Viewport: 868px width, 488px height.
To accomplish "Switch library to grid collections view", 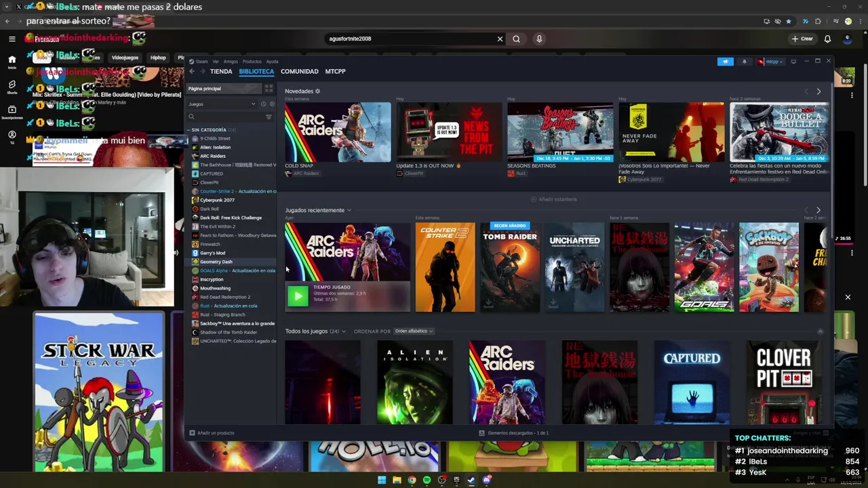I will tap(269, 88).
